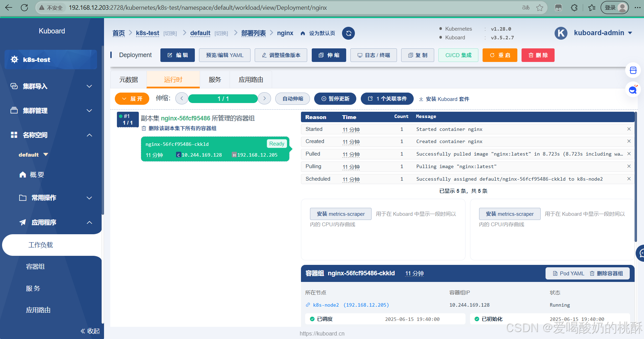Open replica set nginx-56fcf95486 link
The height and width of the screenshot is (339, 644).
tap(185, 118)
